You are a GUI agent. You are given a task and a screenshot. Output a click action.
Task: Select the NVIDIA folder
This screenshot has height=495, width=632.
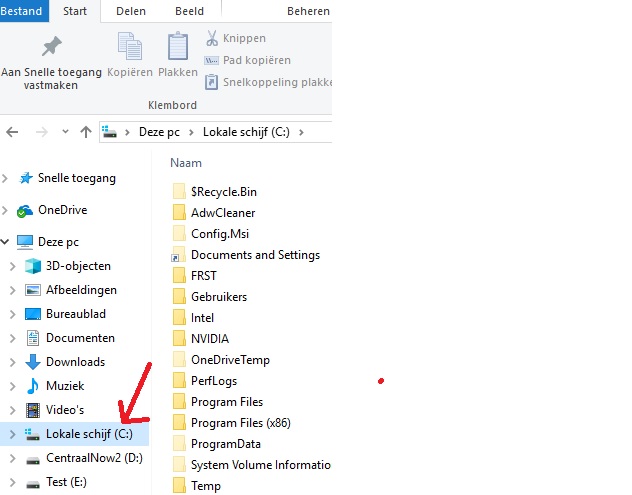point(201,339)
